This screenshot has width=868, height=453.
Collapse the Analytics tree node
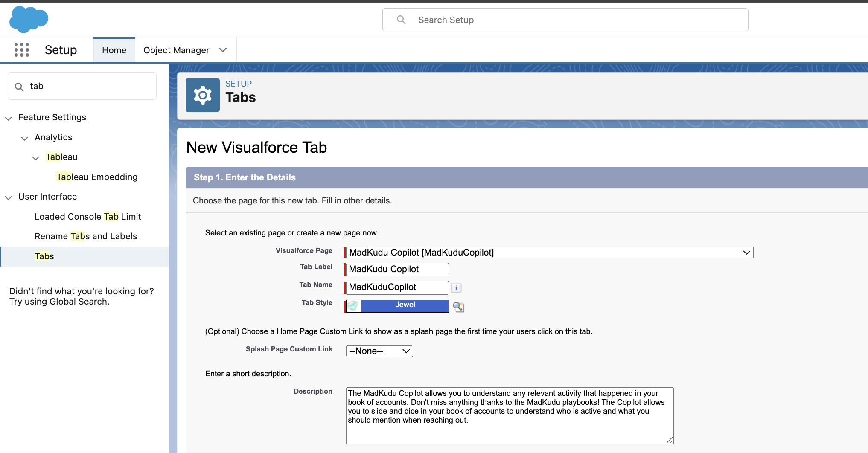click(x=25, y=138)
